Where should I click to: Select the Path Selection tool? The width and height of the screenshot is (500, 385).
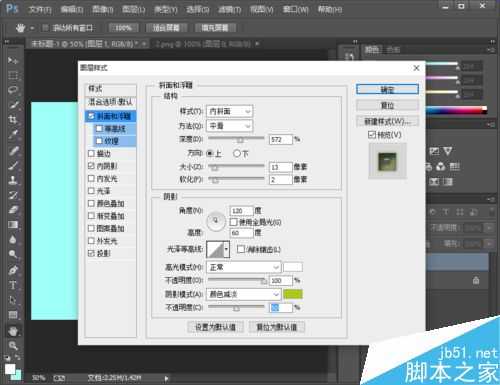pos(13,300)
